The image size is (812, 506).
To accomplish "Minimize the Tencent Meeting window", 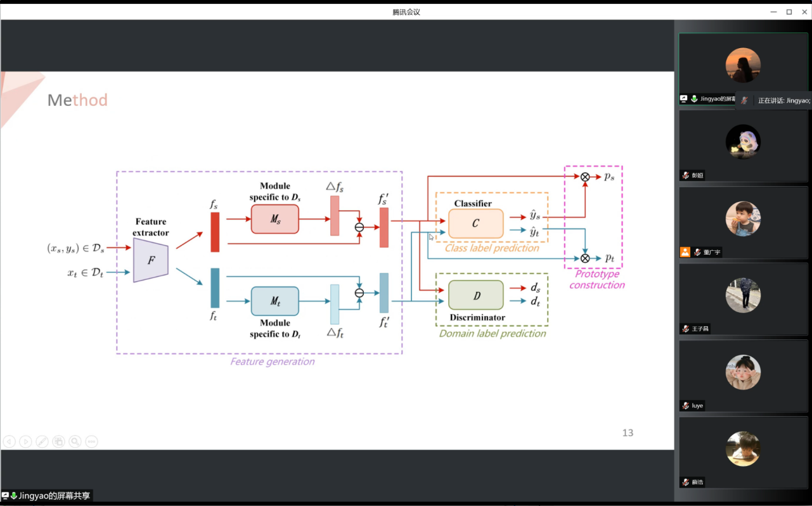I will 773,11.
